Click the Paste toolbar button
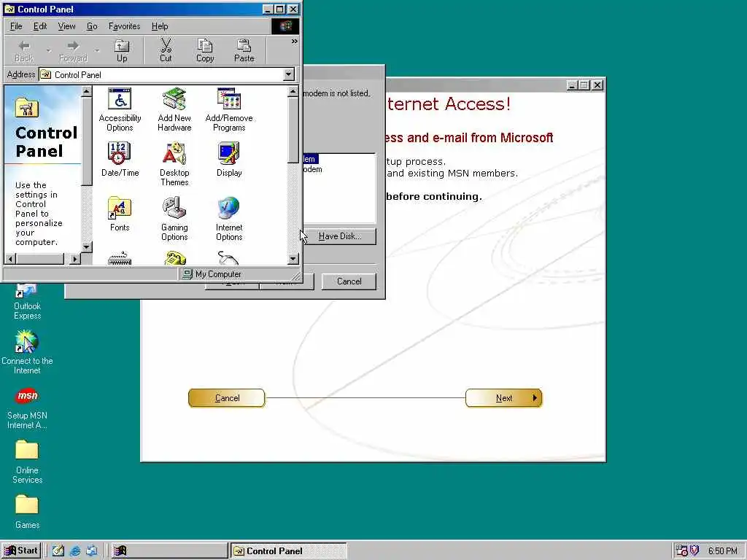Screen dimensions: 747x560 [244, 50]
